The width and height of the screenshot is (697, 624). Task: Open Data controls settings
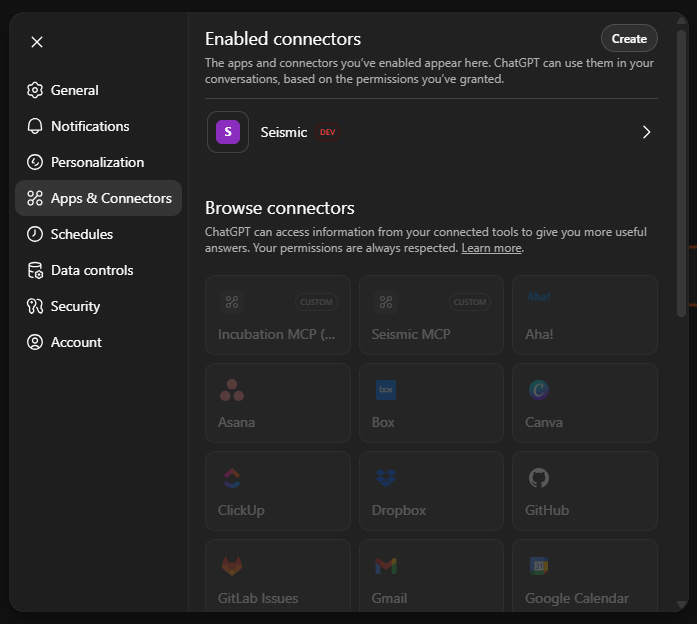(98, 270)
